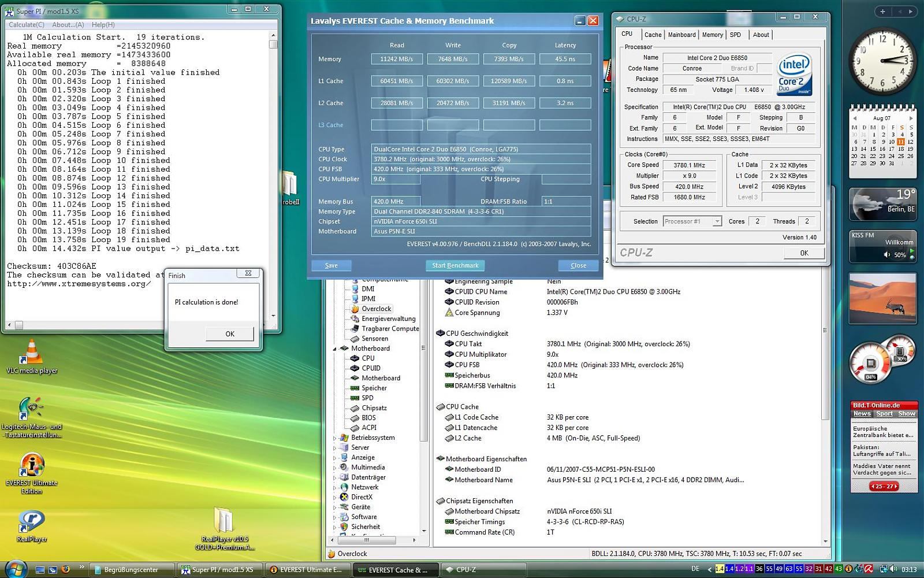Click the KISS FM radio speaker icon
Screen dimensions: 924x578
coord(887,255)
